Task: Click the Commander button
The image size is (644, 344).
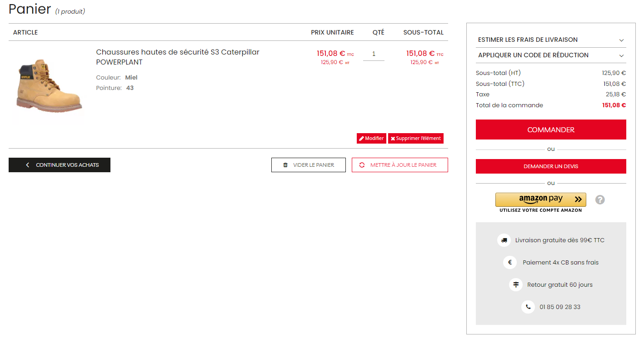Action: tap(551, 130)
